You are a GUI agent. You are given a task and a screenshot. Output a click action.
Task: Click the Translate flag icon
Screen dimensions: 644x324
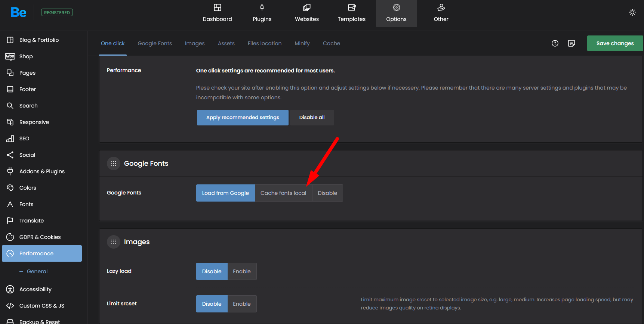10,221
